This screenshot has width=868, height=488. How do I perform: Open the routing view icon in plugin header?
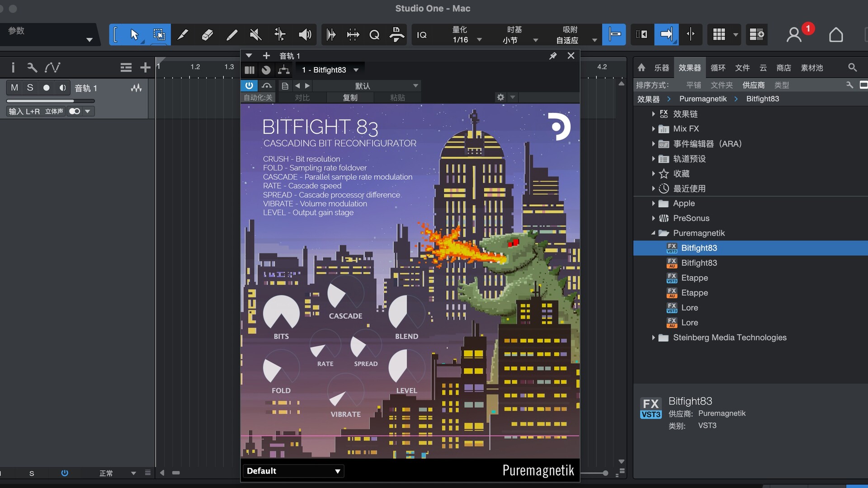point(284,70)
